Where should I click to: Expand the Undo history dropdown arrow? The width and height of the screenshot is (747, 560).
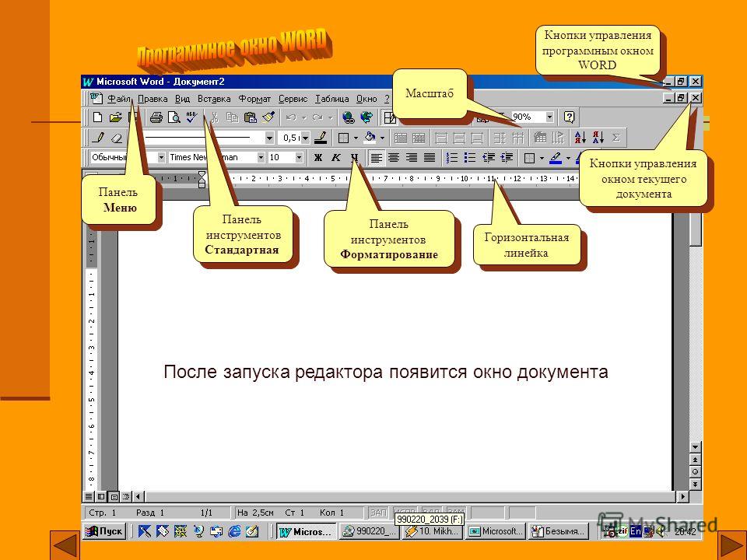pos(304,117)
